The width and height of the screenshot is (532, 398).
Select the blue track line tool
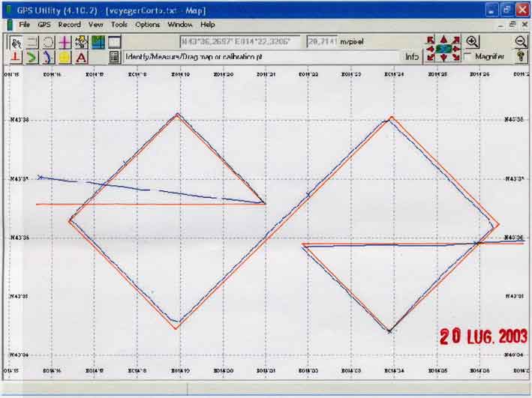[x=48, y=57]
